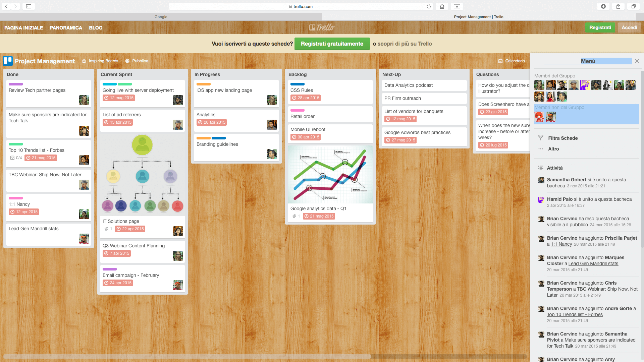The image size is (644, 362).
Task: Follow the scopri di più su Trello link
Action: pyautogui.click(x=405, y=44)
